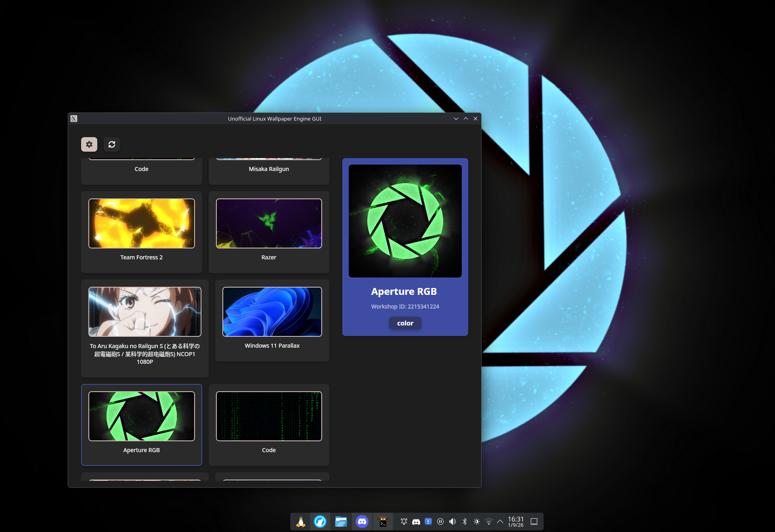775x532 pixels.
Task: Open settings with the gear icon
Action: coord(89,144)
